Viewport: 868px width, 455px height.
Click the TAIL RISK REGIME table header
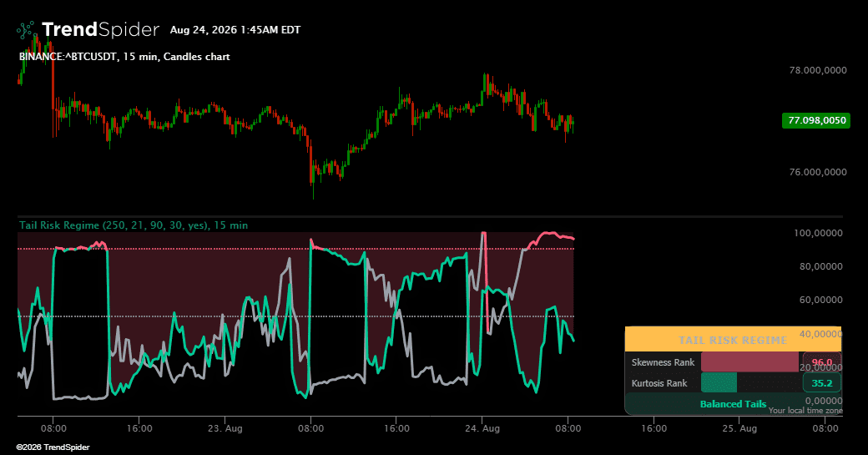pyautogui.click(x=733, y=339)
